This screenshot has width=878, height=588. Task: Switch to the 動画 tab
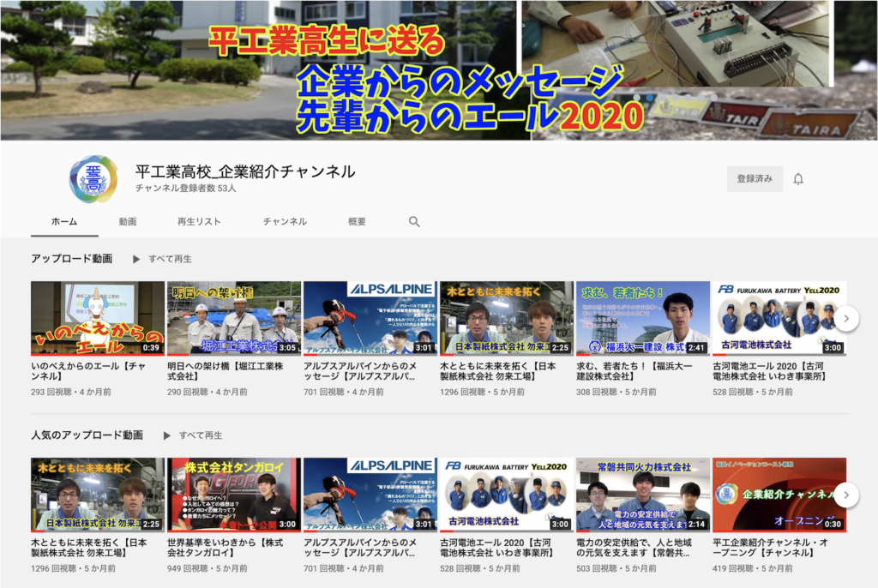(128, 222)
